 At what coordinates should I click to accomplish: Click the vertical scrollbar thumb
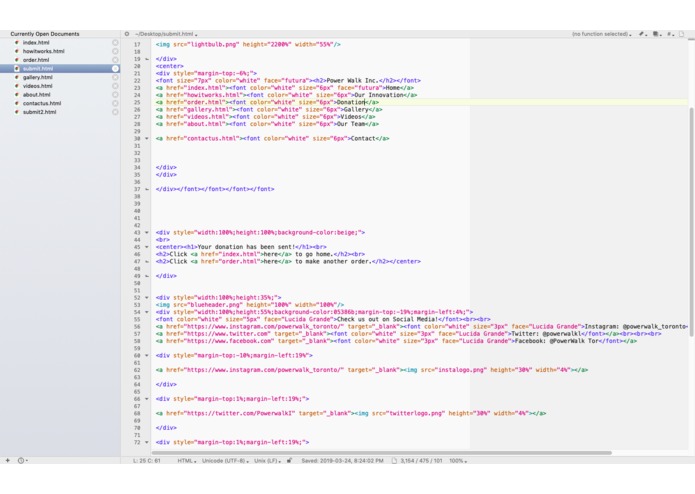pyautogui.click(x=691, y=222)
